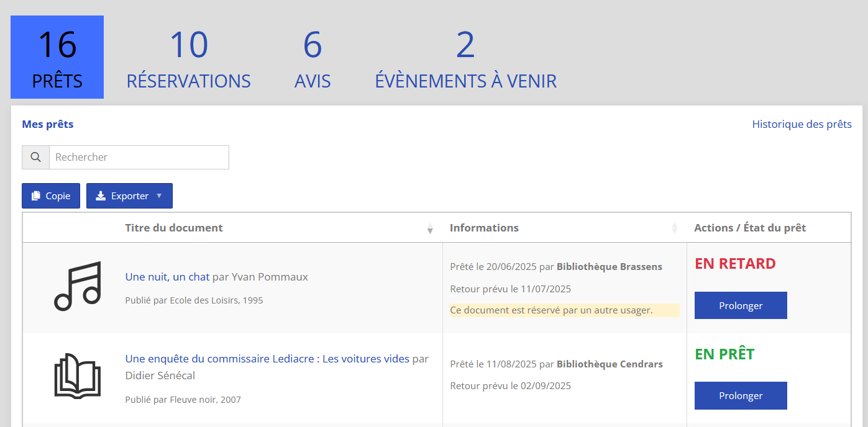The width and height of the screenshot is (868, 427).
Task: Click the music note icon for Une nuit, un chat
Action: point(77,286)
